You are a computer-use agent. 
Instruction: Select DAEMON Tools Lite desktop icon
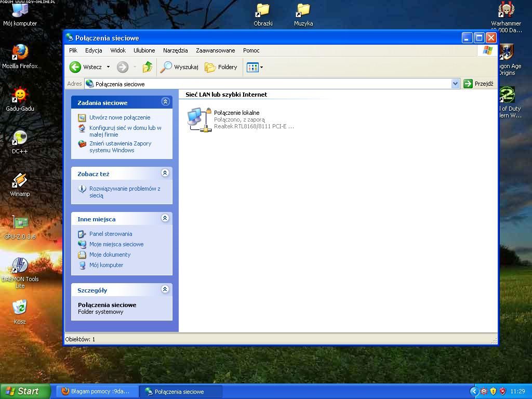point(20,265)
